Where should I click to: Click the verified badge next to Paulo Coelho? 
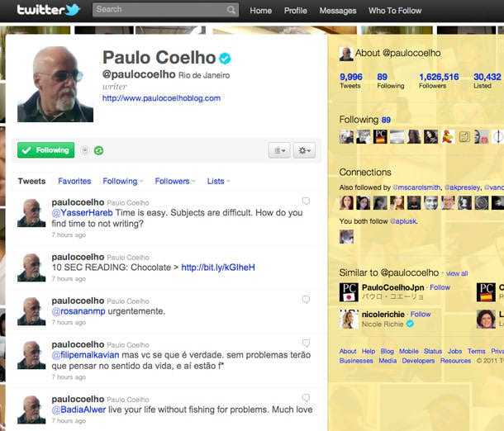pos(225,58)
